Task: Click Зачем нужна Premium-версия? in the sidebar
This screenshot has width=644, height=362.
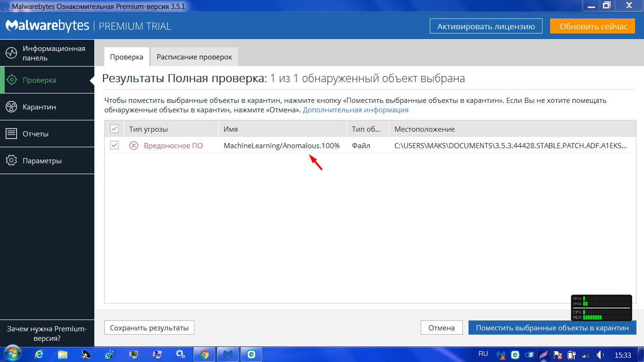Action: tap(47, 333)
